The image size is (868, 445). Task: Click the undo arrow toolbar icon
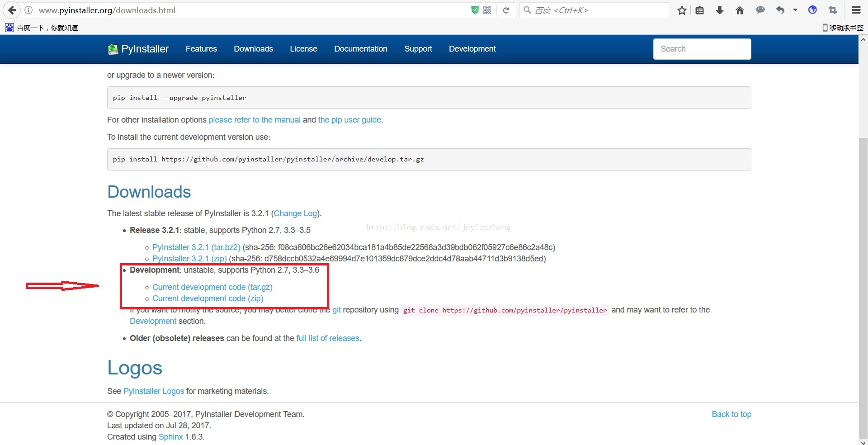click(x=780, y=10)
